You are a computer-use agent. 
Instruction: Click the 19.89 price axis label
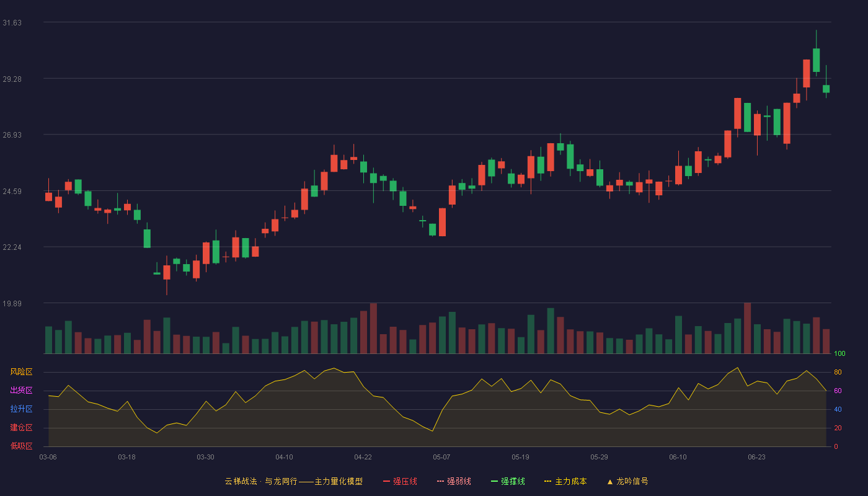tap(12, 303)
